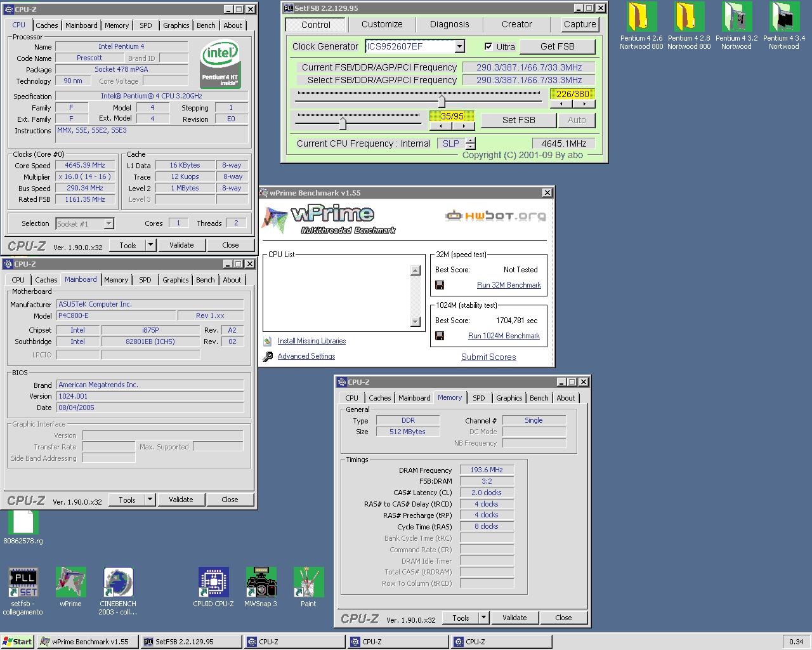Click the Install Missing Libraries link
This screenshot has width=812, height=650.
tap(311, 341)
